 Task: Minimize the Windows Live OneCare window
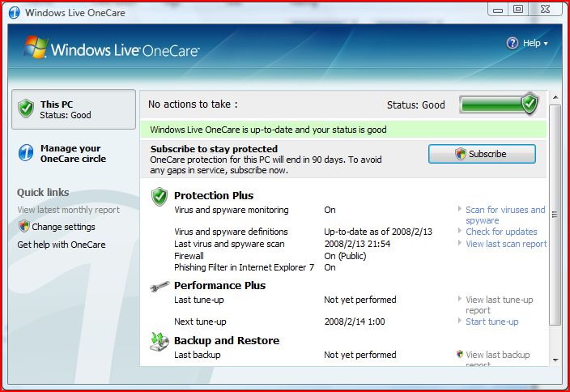[x=498, y=9]
